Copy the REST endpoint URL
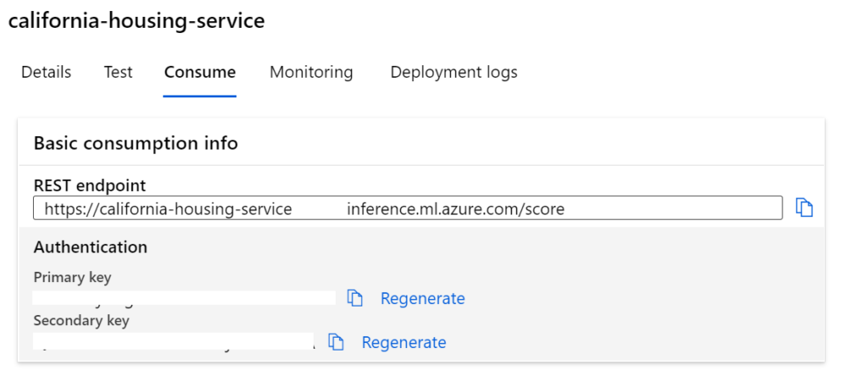This screenshot has height=370, width=868. coord(804,208)
